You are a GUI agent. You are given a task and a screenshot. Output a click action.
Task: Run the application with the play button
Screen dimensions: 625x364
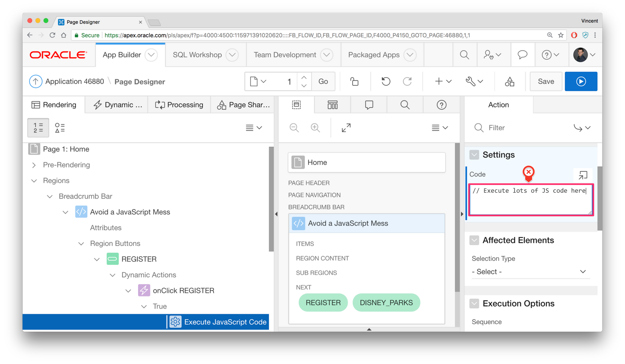coord(581,81)
